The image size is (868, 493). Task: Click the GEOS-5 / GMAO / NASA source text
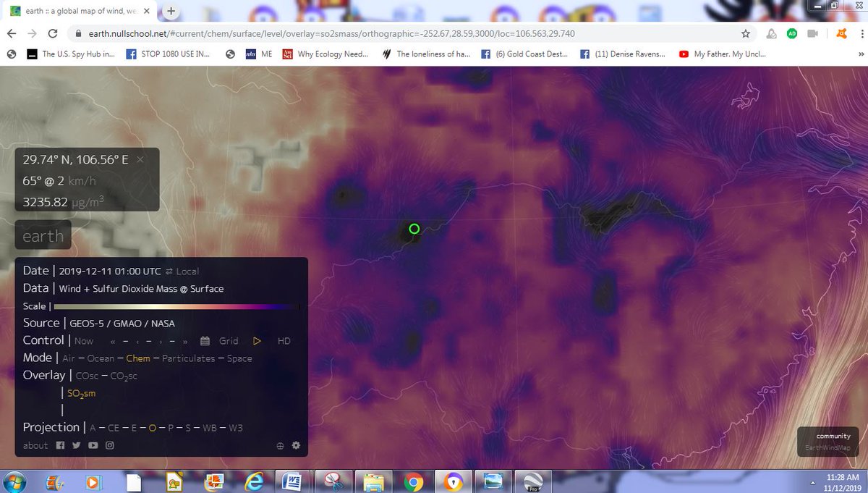coord(122,324)
